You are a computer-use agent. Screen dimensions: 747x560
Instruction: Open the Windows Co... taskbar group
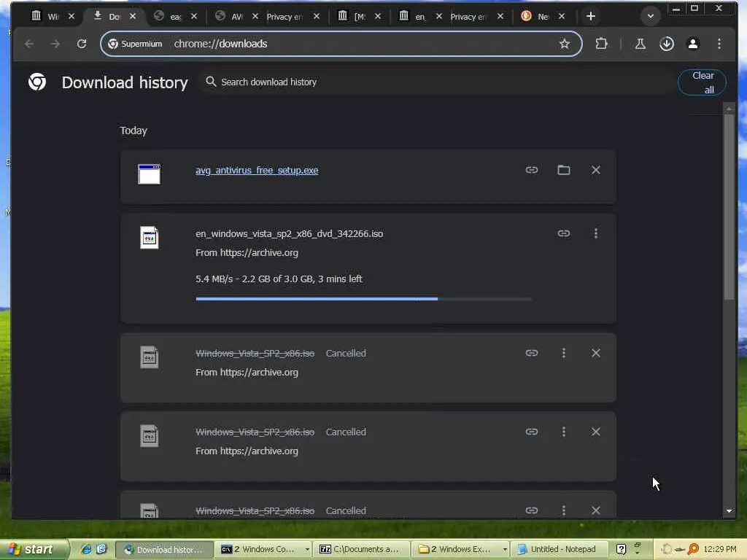coord(264,549)
